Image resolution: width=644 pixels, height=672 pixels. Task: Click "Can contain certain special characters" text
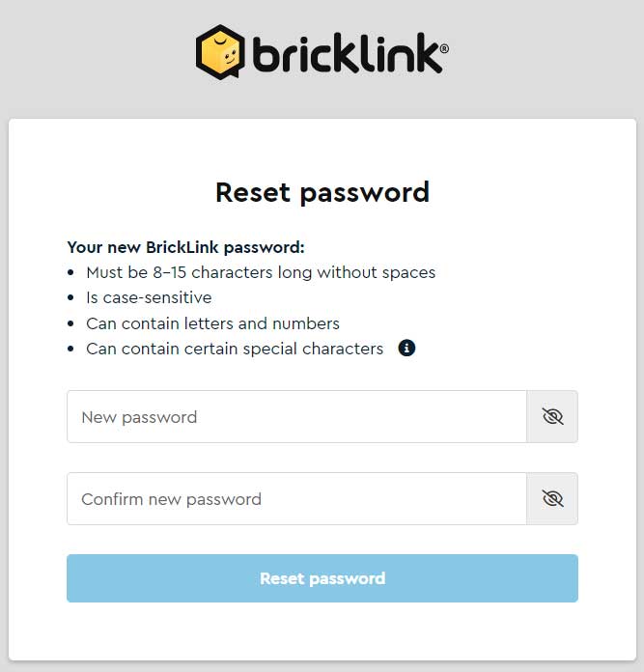click(235, 349)
